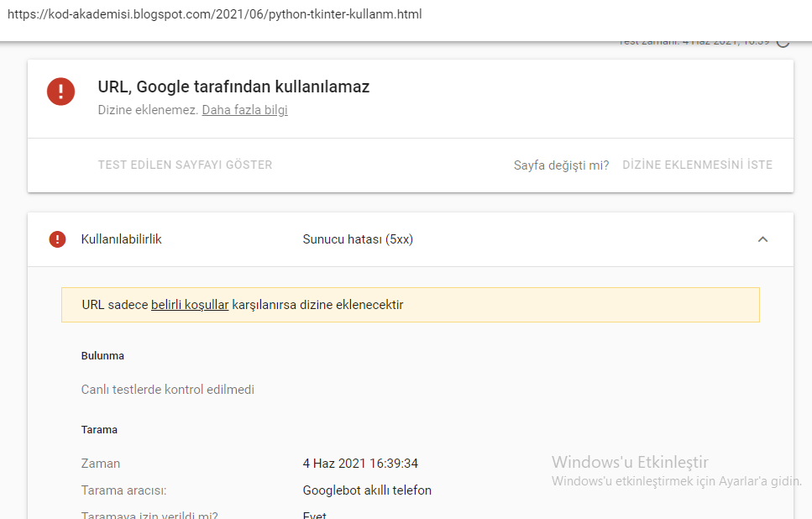Click the red warning icon next to Kullanılabilirlik

pyautogui.click(x=57, y=239)
